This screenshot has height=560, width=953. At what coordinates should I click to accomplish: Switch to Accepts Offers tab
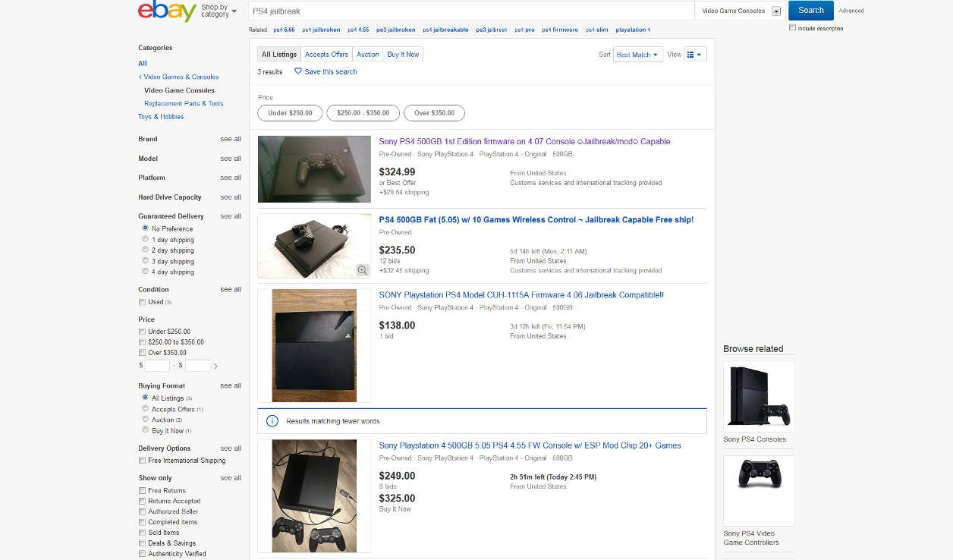click(326, 55)
